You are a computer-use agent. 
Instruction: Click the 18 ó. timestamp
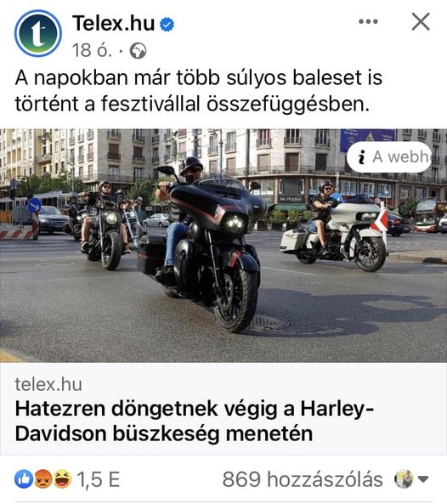coord(93,50)
